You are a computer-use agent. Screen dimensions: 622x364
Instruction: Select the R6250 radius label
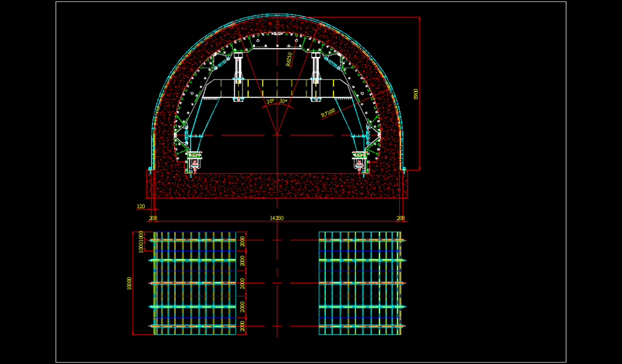coord(289,59)
